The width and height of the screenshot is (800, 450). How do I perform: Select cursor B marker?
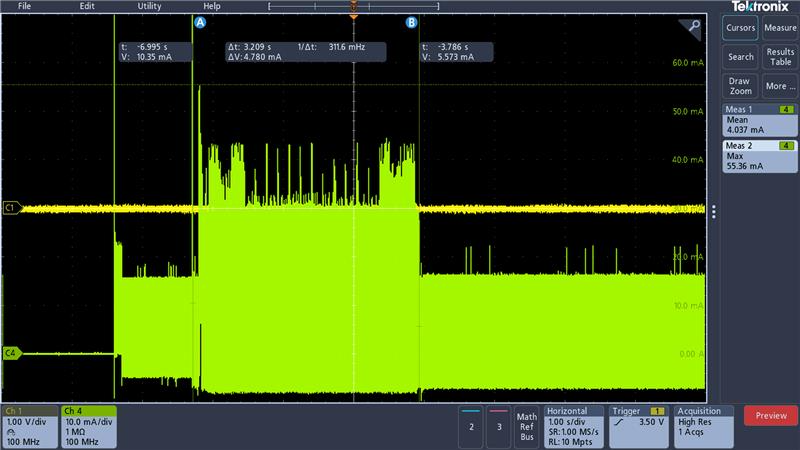[411, 22]
